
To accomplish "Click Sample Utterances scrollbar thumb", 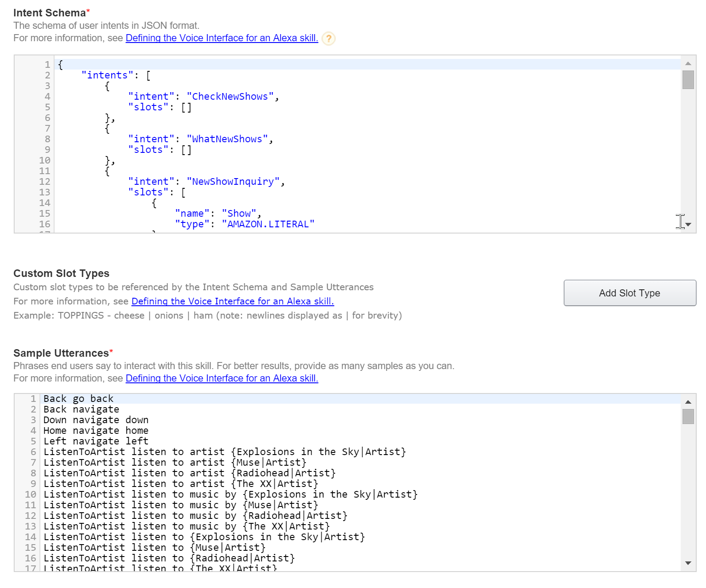I will (688, 417).
